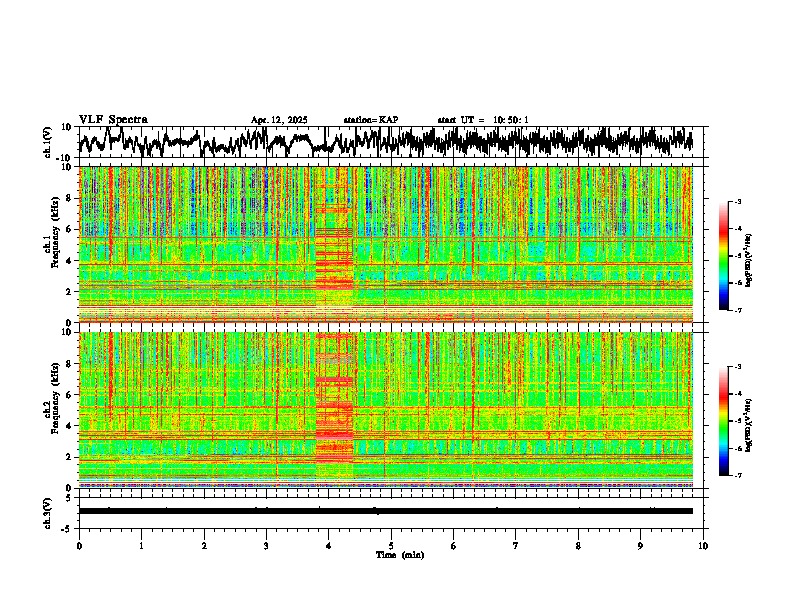The height and width of the screenshot is (612, 792).
Task: Click time axis tick label "10" at the right end
Action: click(703, 546)
